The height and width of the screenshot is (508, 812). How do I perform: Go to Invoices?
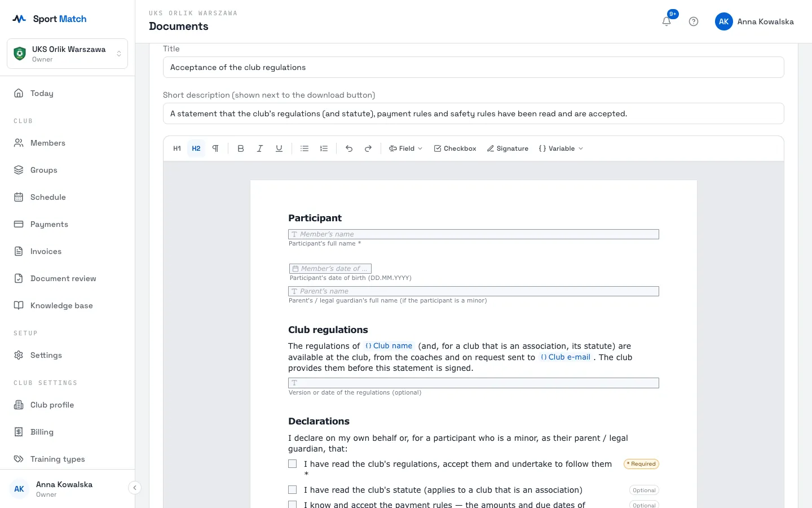(67, 251)
